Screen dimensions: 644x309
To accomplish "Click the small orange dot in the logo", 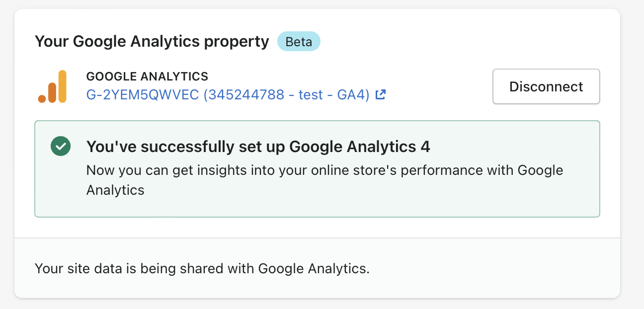I will click(x=42, y=99).
